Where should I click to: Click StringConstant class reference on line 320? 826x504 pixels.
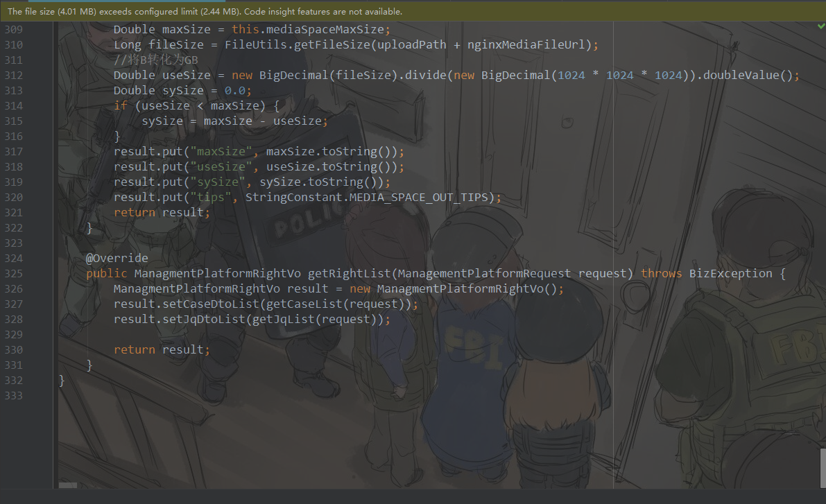293,198
